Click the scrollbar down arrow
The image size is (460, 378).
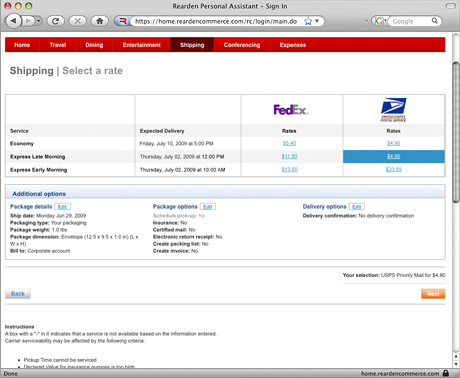coord(456,363)
